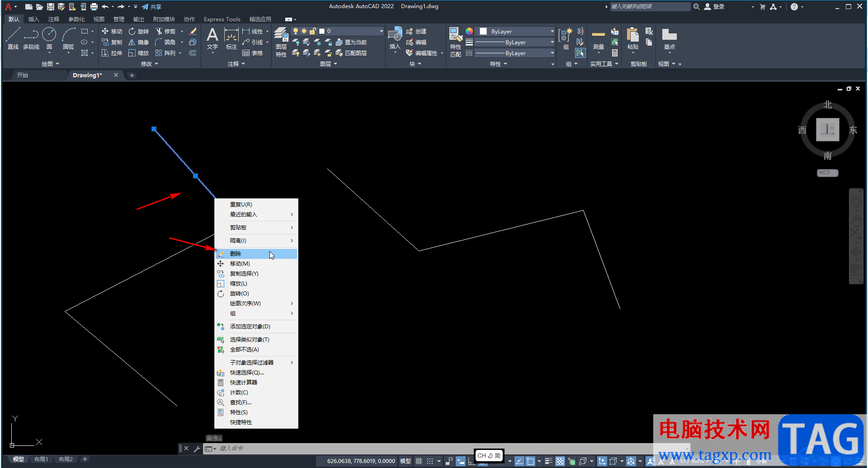Click the 旋转 (Rotate) tool in ribbon
Screen dimensions: 868x468
click(x=139, y=31)
